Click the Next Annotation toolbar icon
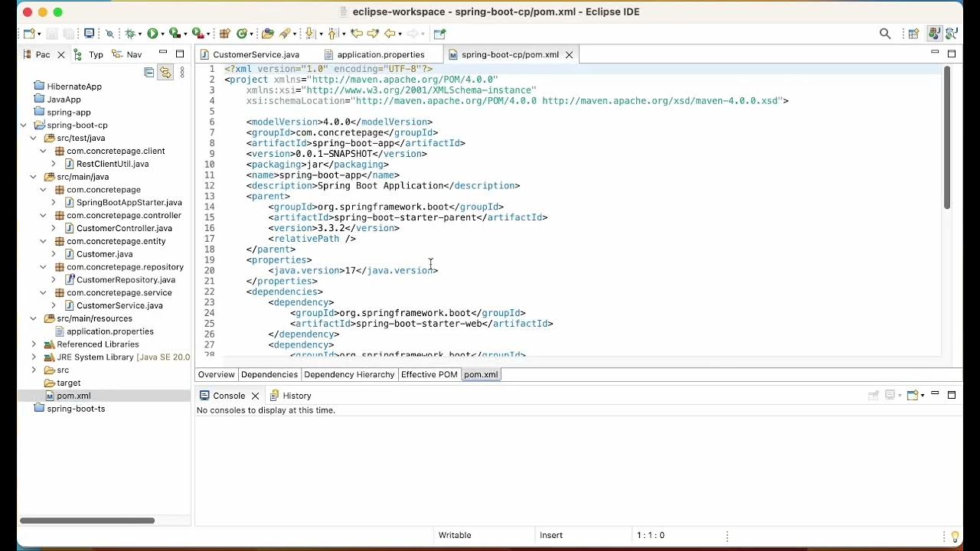980x551 pixels. [309, 34]
